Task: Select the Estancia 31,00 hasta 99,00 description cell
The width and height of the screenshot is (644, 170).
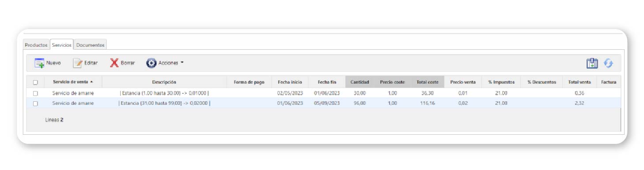Action: pos(164,103)
